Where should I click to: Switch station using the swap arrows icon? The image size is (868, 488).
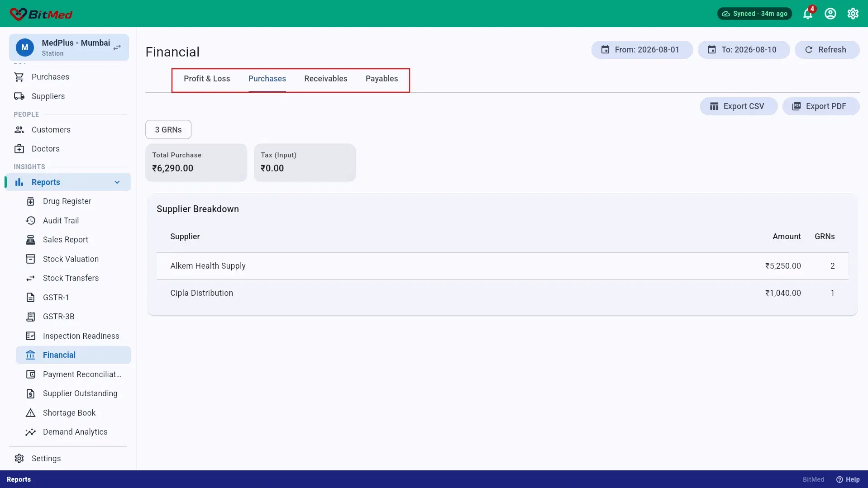117,47
